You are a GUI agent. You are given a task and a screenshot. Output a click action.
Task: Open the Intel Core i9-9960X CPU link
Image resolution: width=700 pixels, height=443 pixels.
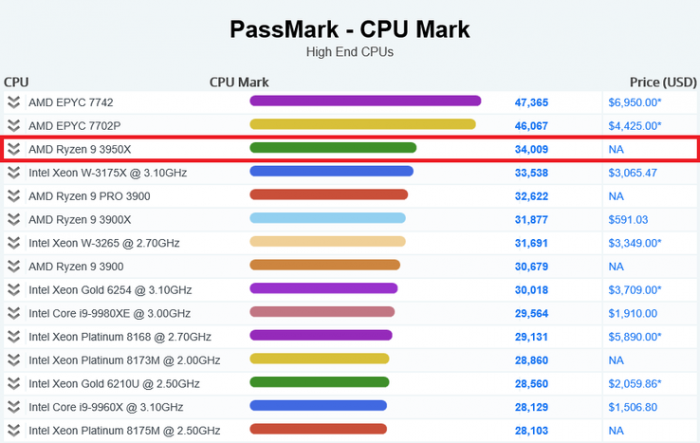tap(106, 407)
